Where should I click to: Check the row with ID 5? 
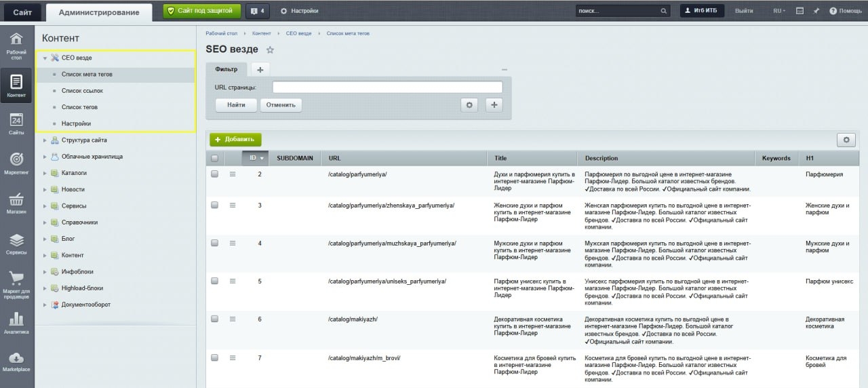tap(215, 281)
